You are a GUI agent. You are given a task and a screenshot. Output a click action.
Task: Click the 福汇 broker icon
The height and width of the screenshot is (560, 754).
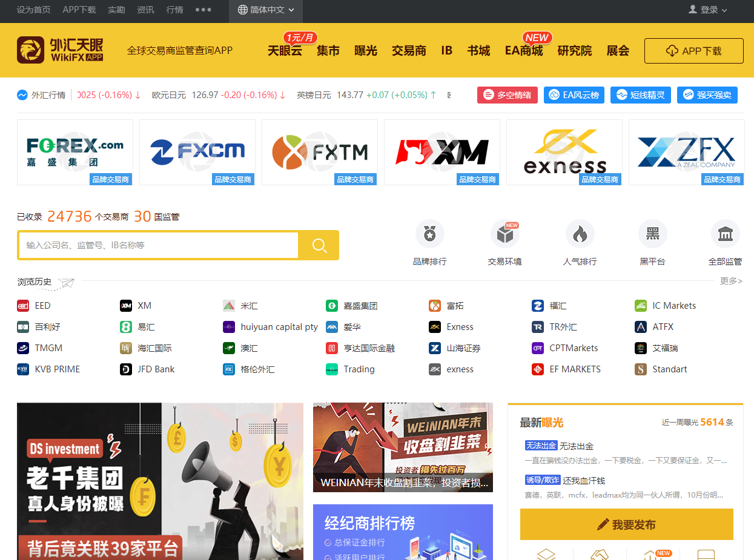click(538, 306)
